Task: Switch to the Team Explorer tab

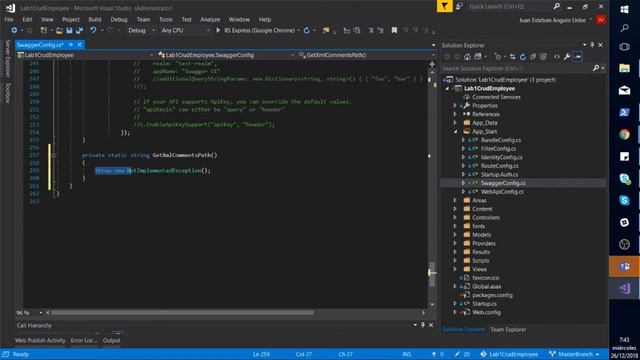Action: (508, 329)
